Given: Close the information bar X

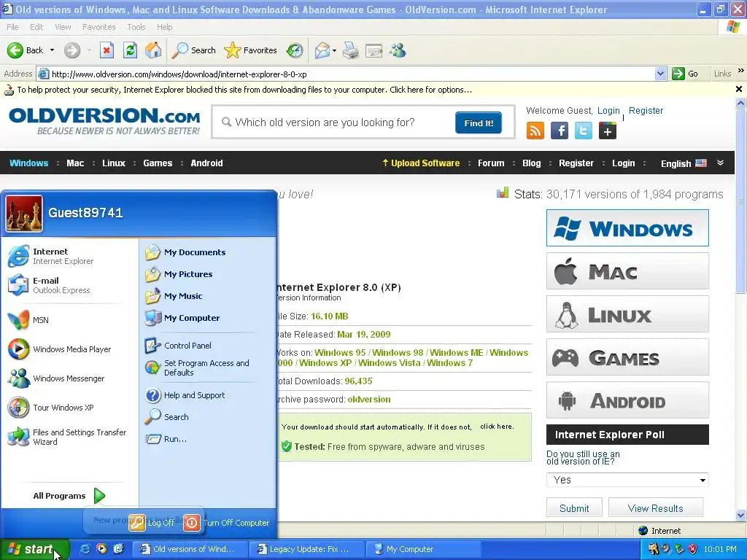Looking at the screenshot, I should tap(738, 89).
